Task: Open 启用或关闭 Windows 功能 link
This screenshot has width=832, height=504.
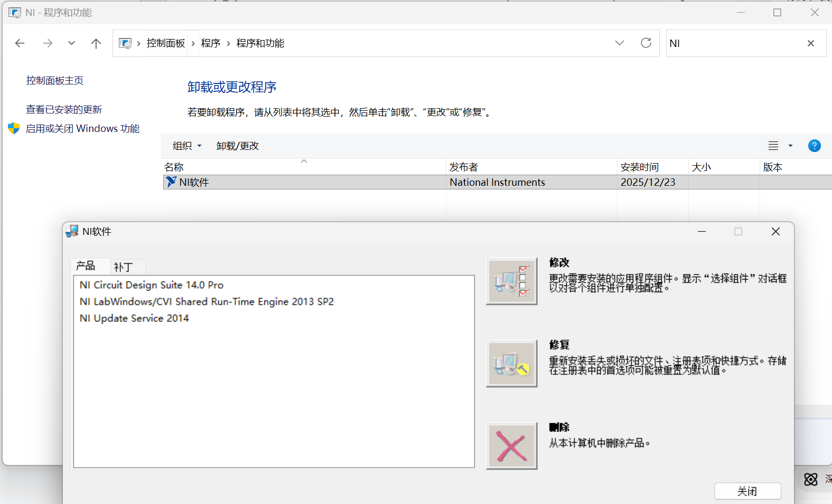Action: pyautogui.click(x=82, y=129)
